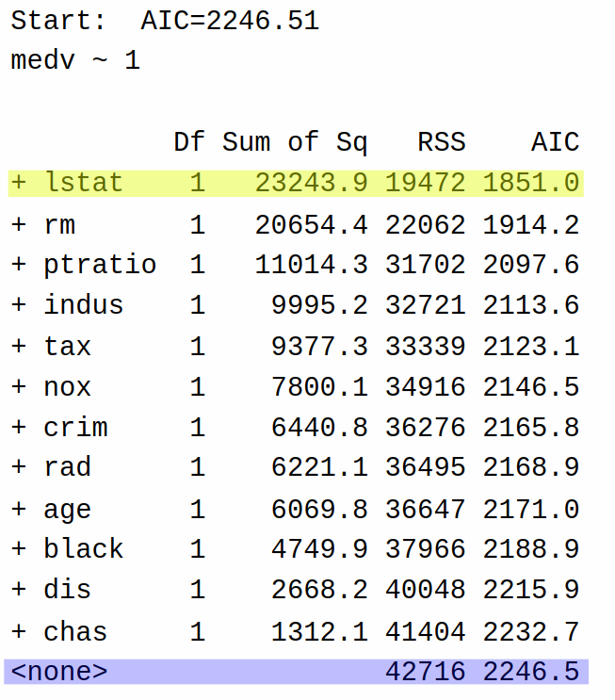Click the dis RSS value 40048
This screenshot has height=700, width=615.
coord(426,590)
